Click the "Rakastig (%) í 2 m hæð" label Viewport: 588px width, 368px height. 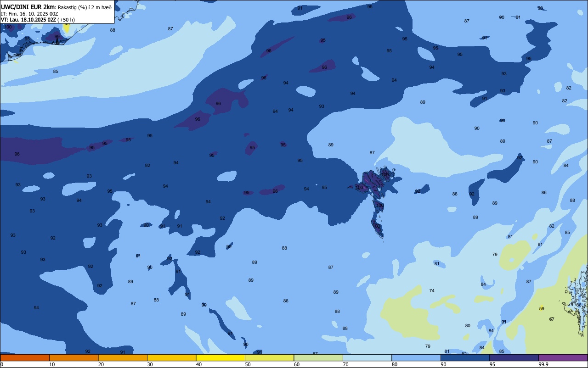click(x=85, y=7)
